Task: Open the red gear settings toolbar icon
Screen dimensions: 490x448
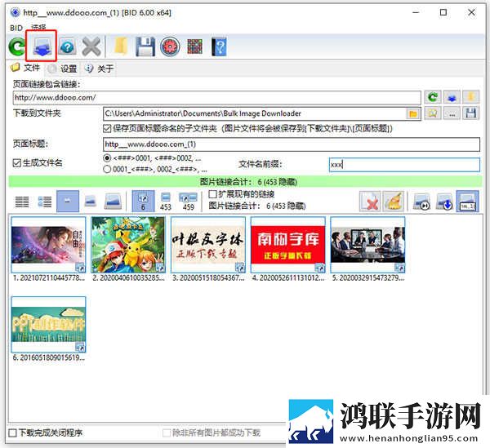Action: click(170, 47)
